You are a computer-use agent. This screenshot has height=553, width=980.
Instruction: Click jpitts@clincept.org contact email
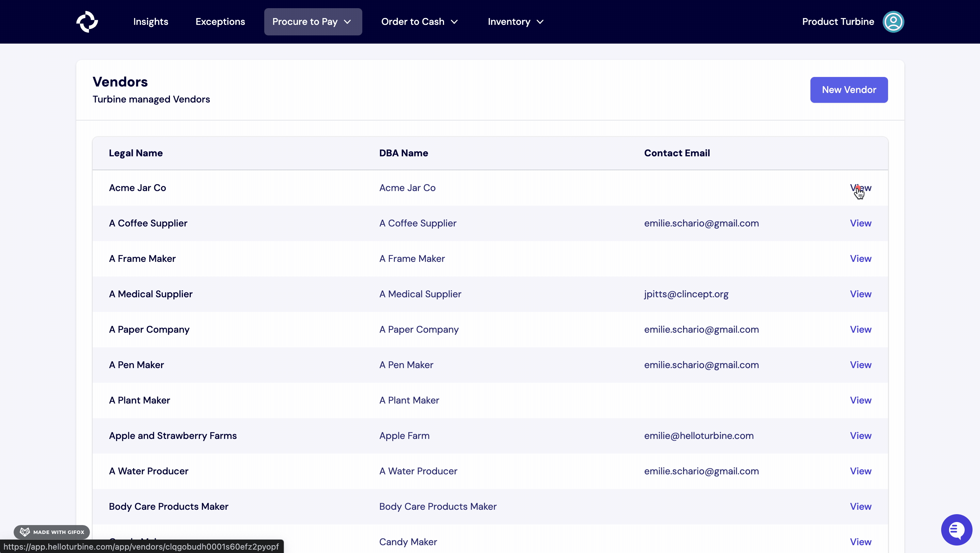point(686,294)
